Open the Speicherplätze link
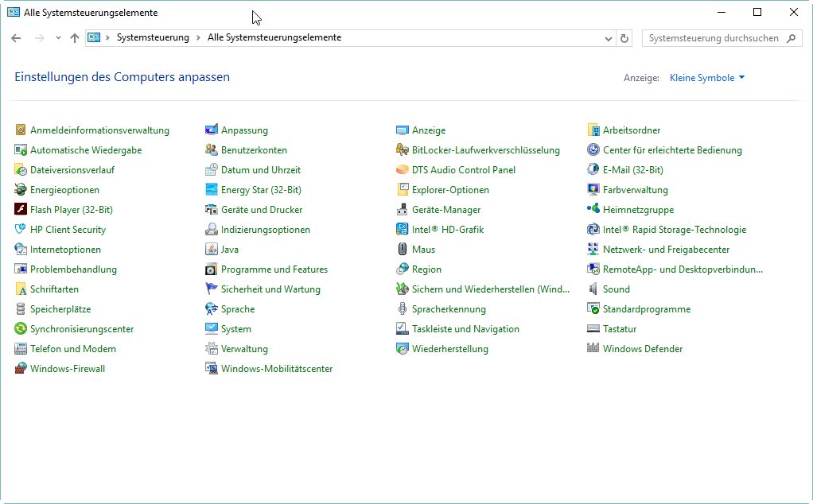Image resolution: width=813 pixels, height=504 pixels. 60,309
